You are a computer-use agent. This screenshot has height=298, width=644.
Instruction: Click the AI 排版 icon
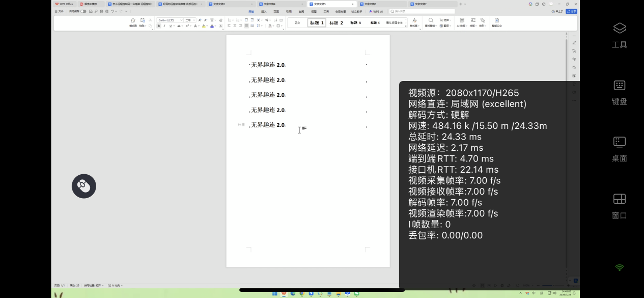[x=462, y=20]
